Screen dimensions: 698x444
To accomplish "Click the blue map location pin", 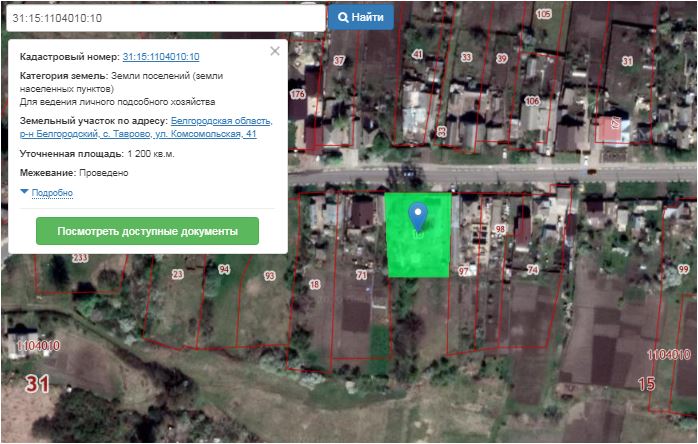I will (418, 217).
